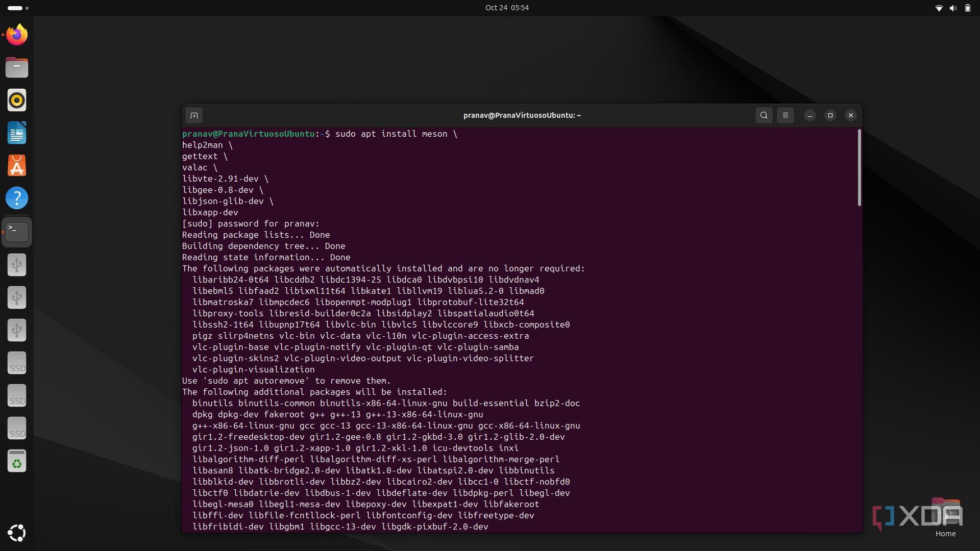Click 'Building dependency tree... Done' line
Viewport: 980px width, 551px height.
click(x=263, y=246)
